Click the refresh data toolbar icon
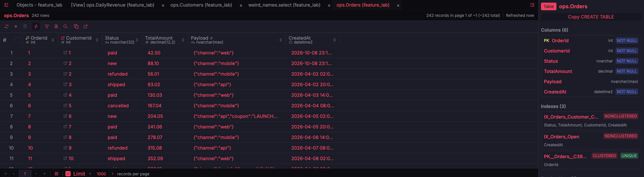 pos(7,26)
